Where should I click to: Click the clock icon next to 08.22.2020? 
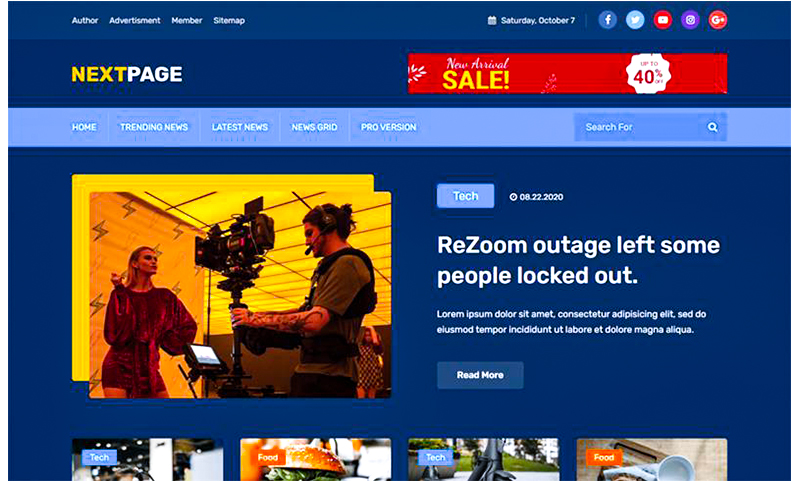513,197
